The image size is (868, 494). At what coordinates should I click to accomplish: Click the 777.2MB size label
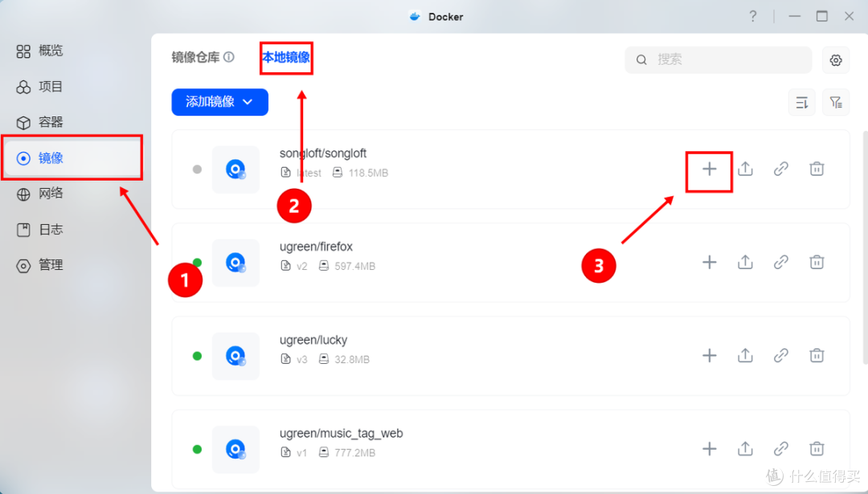pos(355,453)
